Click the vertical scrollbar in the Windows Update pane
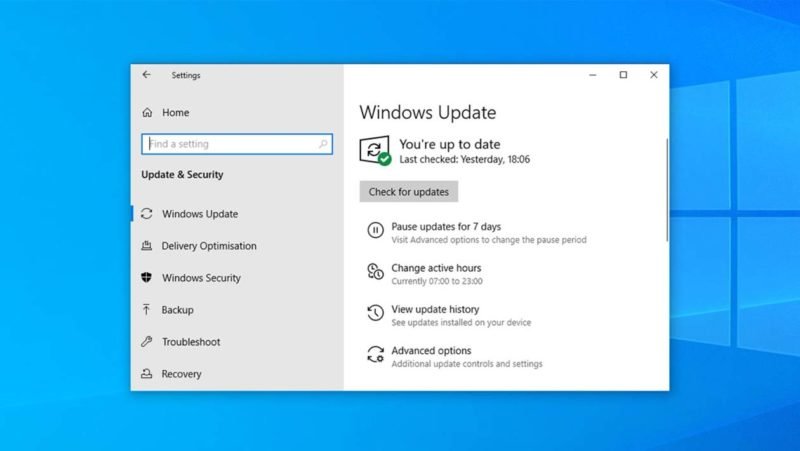 [x=666, y=190]
